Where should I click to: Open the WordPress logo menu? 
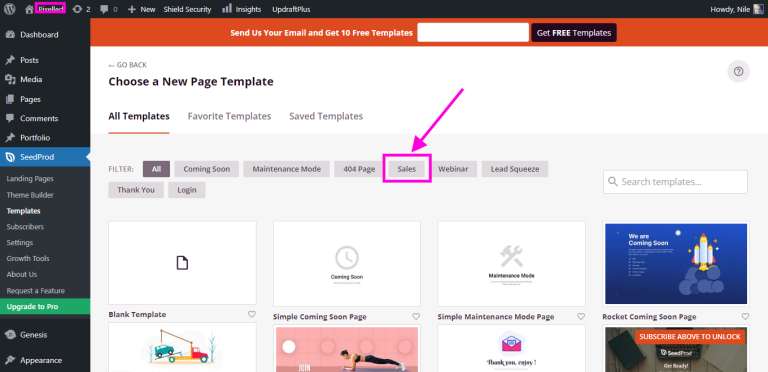click(10, 9)
